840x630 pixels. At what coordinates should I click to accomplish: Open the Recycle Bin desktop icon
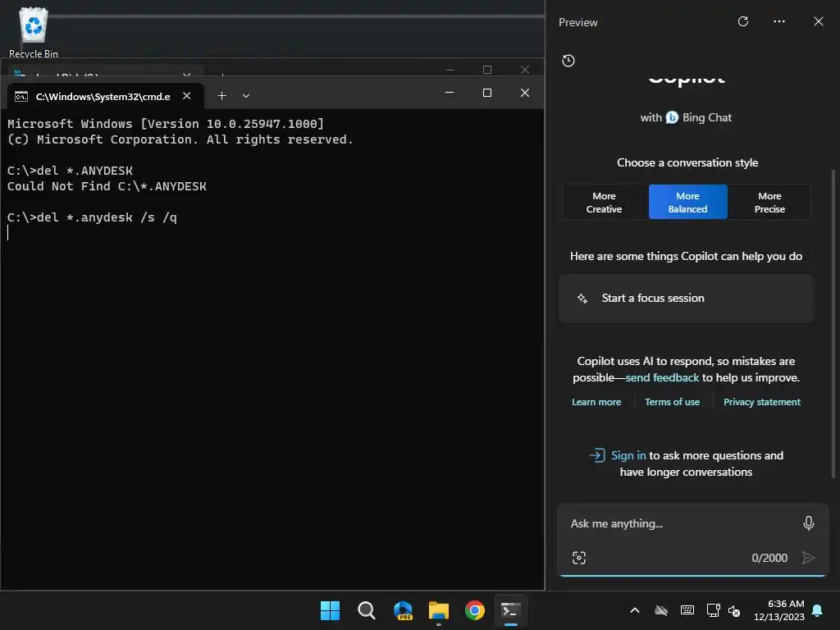coord(33,32)
